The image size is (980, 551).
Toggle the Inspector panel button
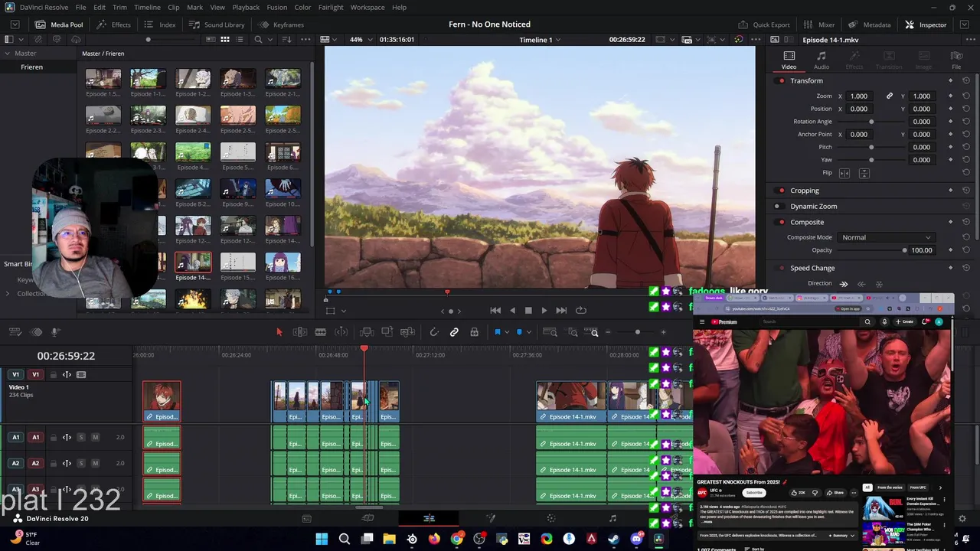(926, 24)
